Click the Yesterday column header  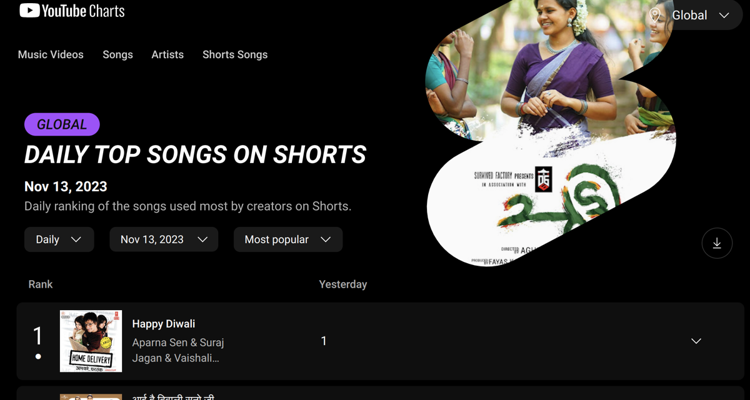tap(343, 284)
